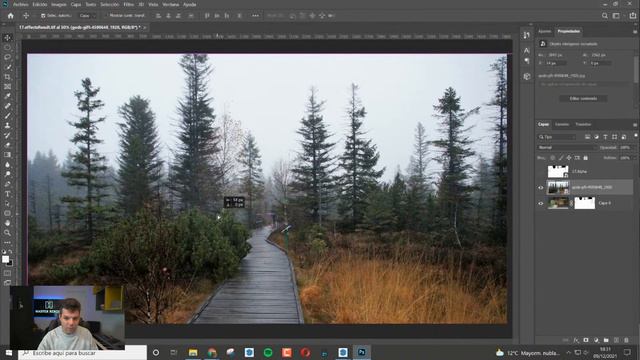The height and width of the screenshot is (360, 640).
Task: Click the share button at top right
Action: 633,16
